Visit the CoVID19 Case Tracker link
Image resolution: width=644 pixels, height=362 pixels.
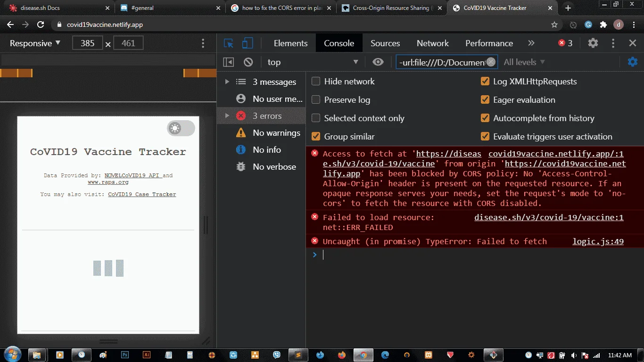pos(142,194)
